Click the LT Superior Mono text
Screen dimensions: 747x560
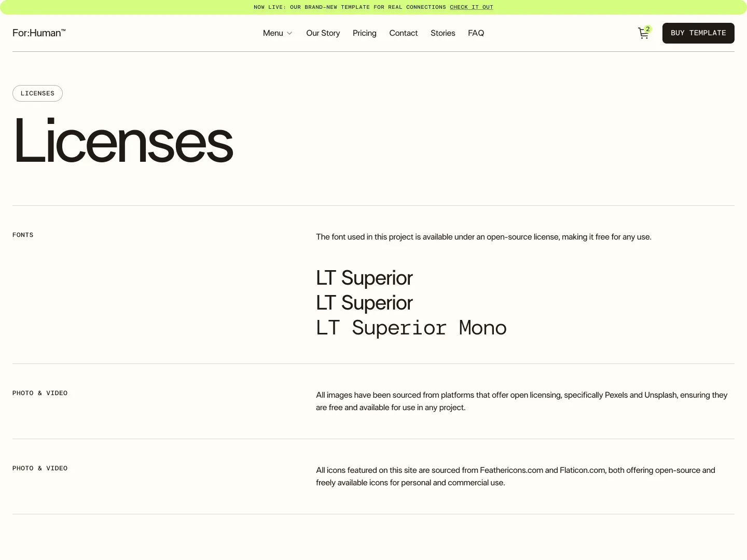(411, 327)
